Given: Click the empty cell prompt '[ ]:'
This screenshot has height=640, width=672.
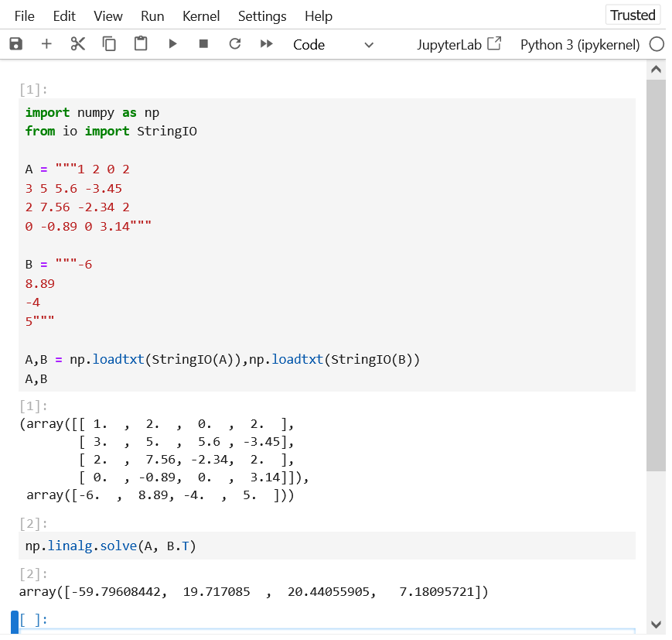Looking at the screenshot, I should [x=33, y=620].
